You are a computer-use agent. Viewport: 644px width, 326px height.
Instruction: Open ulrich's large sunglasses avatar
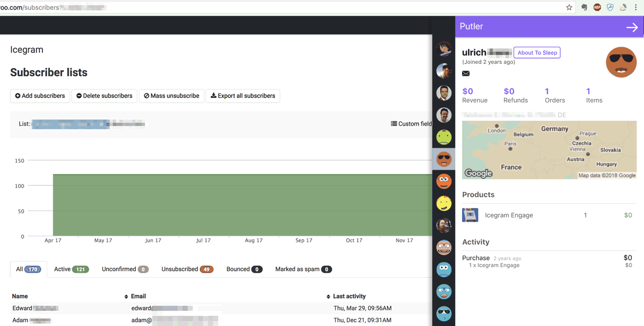(621, 62)
